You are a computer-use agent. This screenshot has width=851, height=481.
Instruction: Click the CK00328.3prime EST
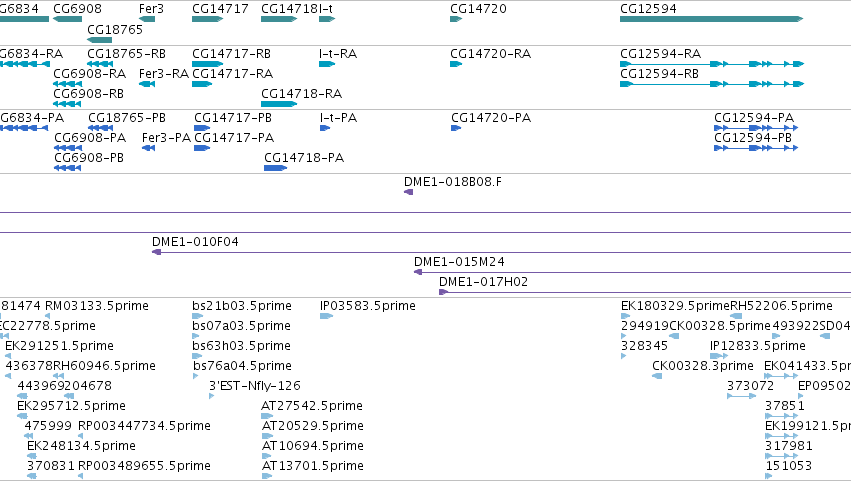click(703, 366)
